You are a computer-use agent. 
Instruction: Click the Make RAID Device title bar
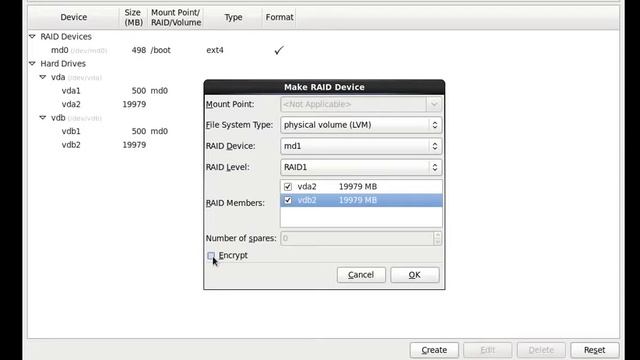[x=324, y=87]
